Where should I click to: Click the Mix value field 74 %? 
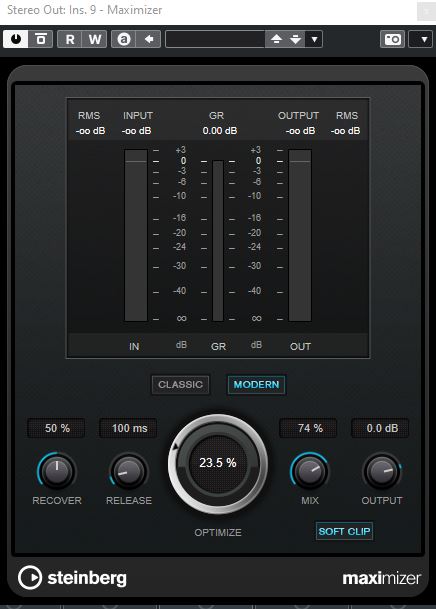[x=309, y=428]
